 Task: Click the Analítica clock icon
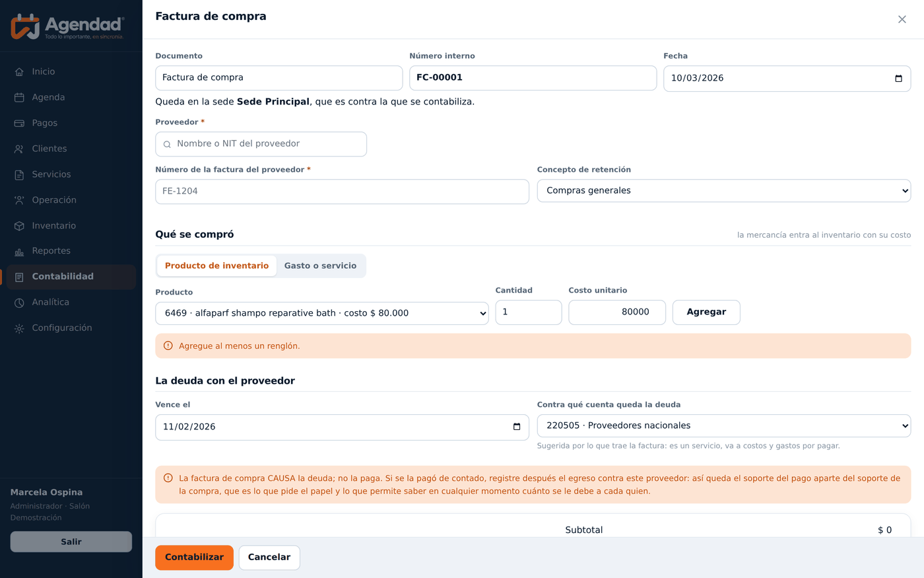19,303
